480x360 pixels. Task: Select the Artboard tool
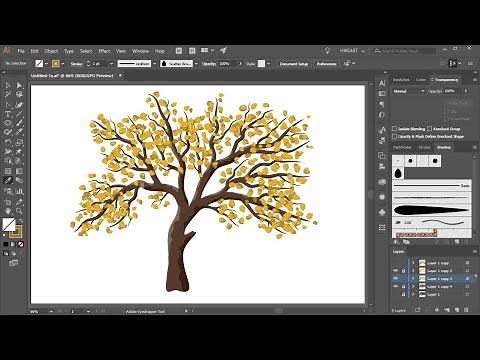click(8, 202)
